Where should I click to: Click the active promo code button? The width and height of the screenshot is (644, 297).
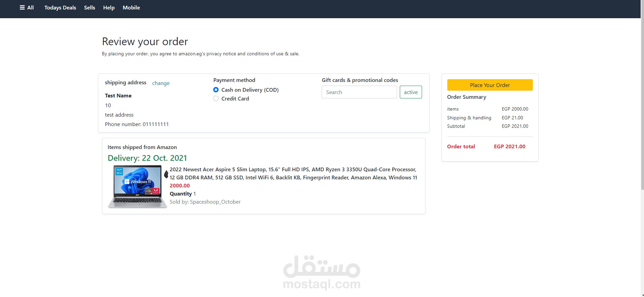click(x=411, y=92)
